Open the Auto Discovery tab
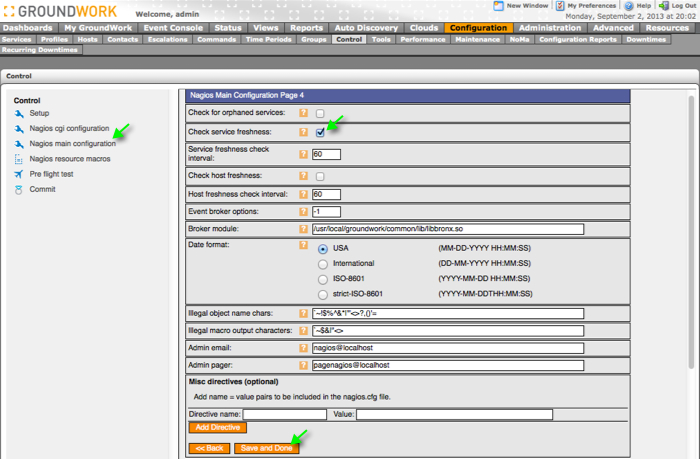700x459 pixels. (x=366, y=28)
